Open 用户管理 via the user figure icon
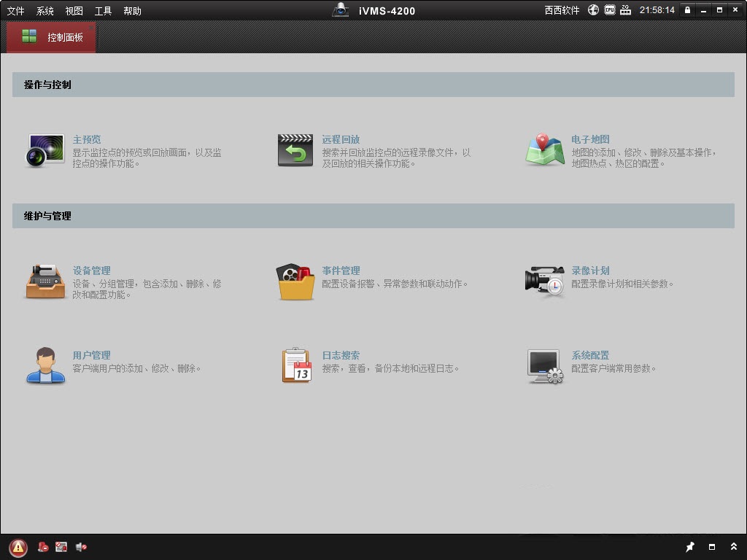 (44, 365)
